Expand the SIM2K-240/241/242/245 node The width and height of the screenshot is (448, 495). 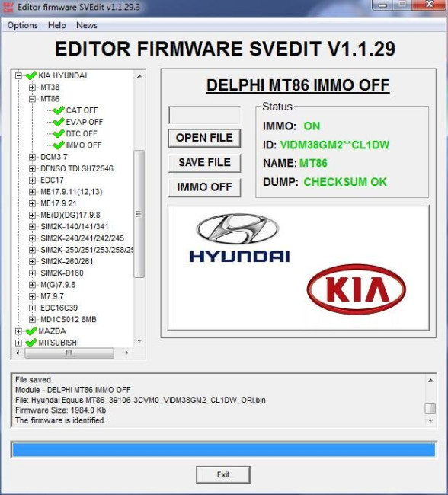click(x=32, y=238)
